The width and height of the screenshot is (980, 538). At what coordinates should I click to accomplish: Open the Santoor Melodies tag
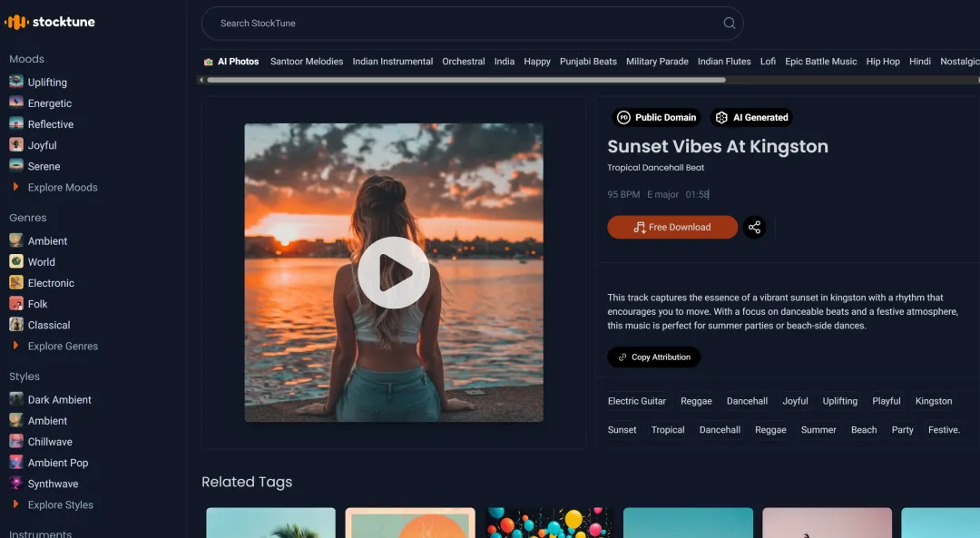[x=307, y=61]
